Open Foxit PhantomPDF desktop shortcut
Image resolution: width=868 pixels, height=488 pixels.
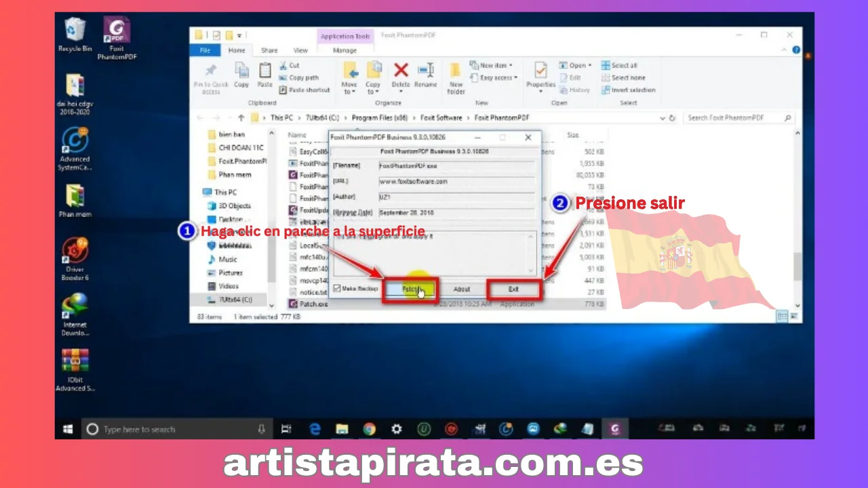[x=117, y=39]
